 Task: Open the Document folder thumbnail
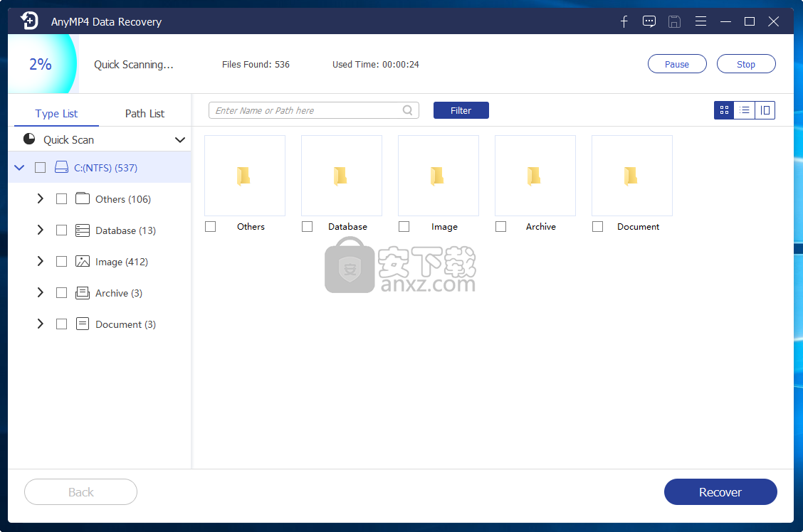point(631,176)
